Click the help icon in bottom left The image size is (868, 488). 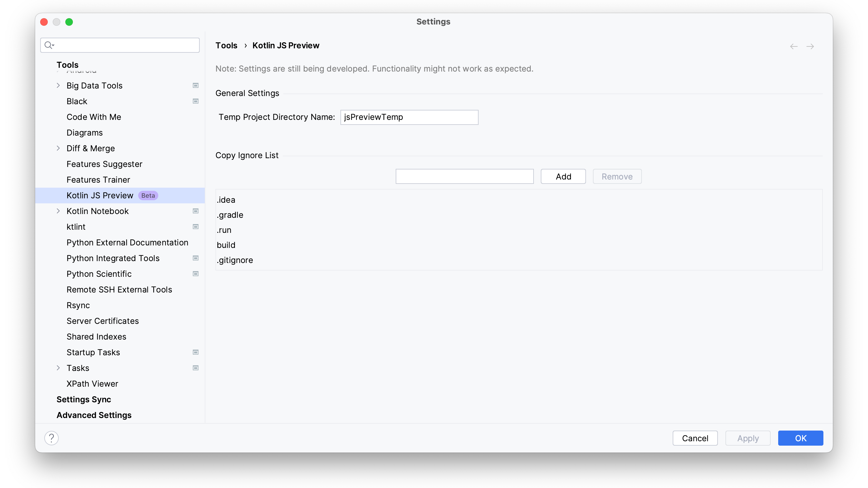point(51,438)
